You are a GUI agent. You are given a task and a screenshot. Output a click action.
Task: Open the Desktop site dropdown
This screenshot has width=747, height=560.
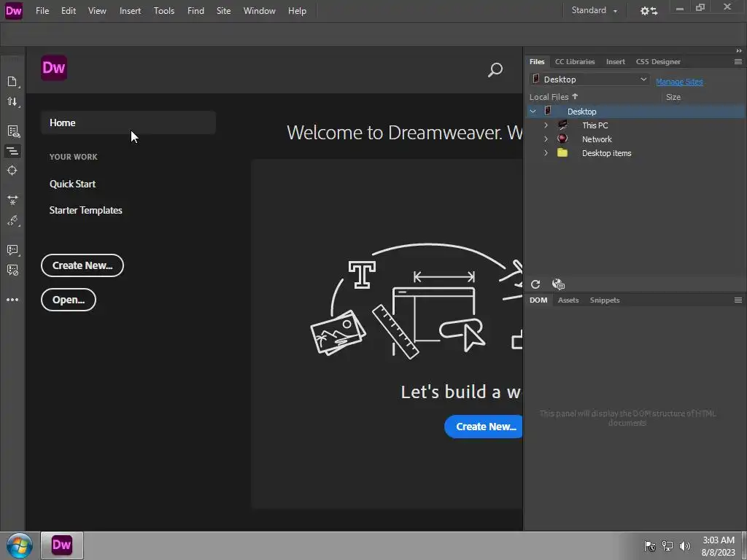tap(589, 79)
